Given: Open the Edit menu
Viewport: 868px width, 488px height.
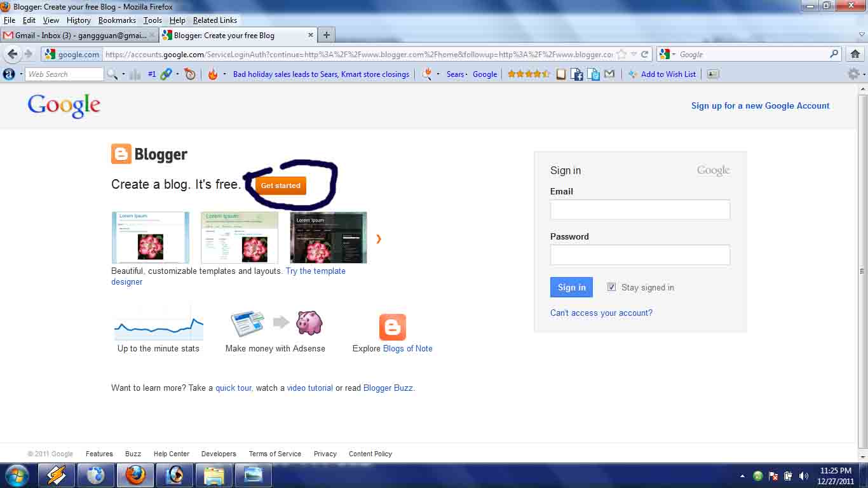Looking at the screenshot, I should 29,20.
